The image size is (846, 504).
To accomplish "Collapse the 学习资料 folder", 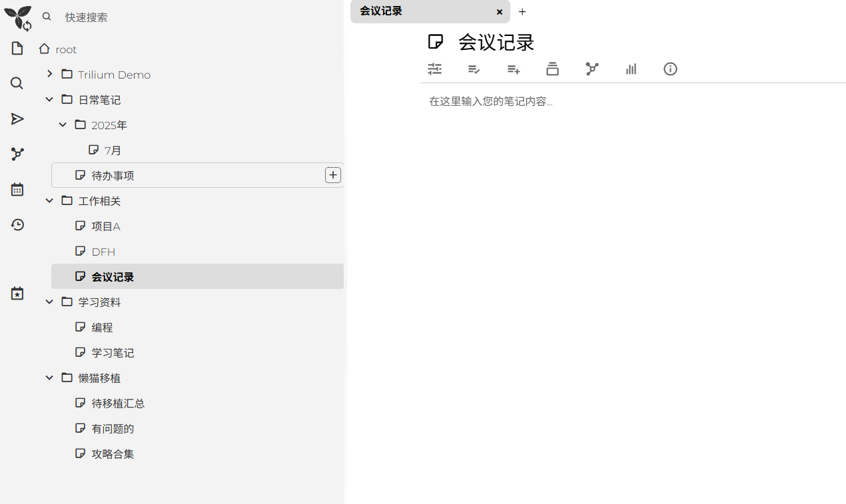I will (x=49, y=302).
